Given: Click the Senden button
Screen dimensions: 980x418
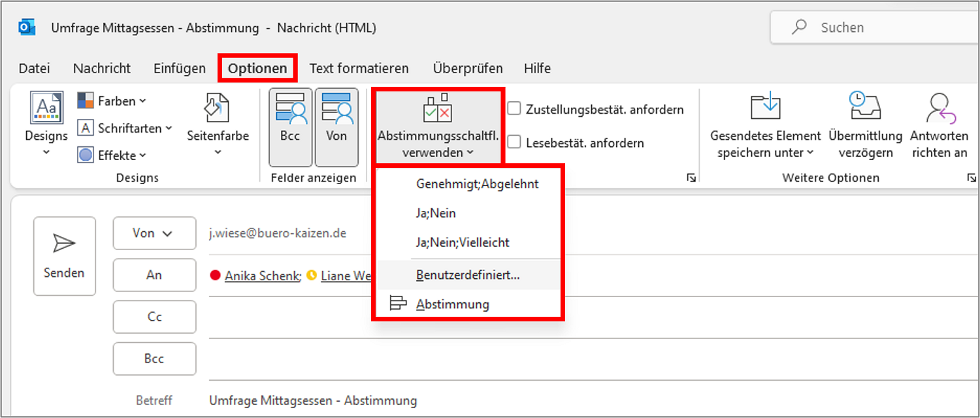Looking at the screenshot, I should tap(64, 256).
